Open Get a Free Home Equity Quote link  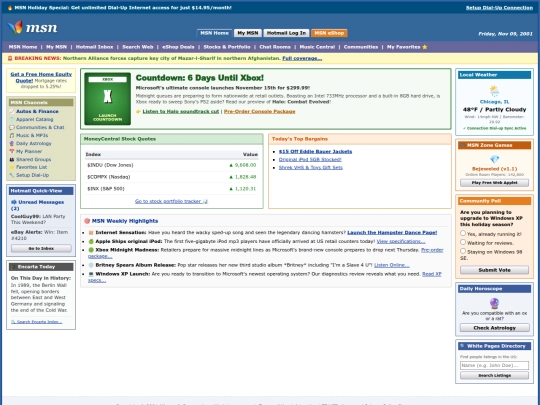tap(41, 77)
